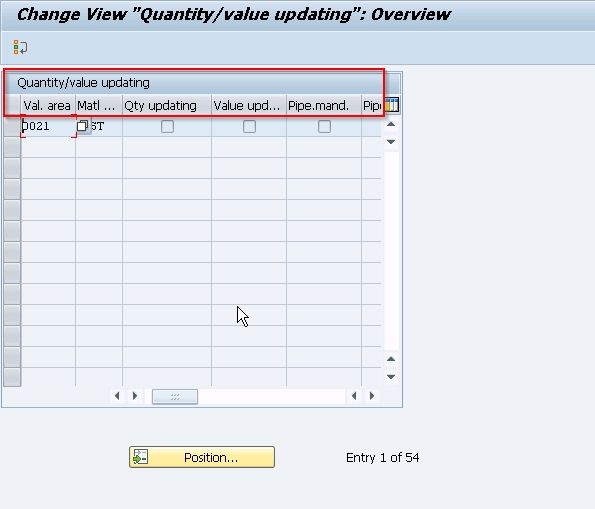The image size is (595, 509).
Task: Page up using lower scrollbar up arrow
Action: tap(391, 359)
